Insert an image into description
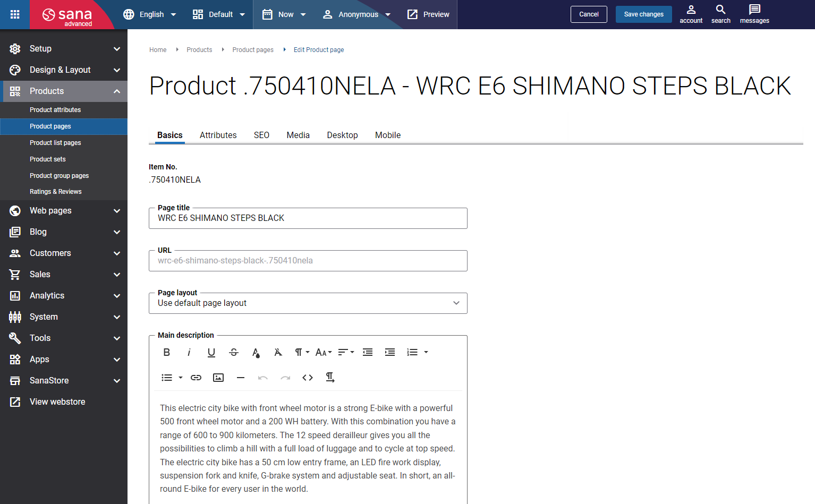The height and width of the screenshot is (504, 815). 218,378
